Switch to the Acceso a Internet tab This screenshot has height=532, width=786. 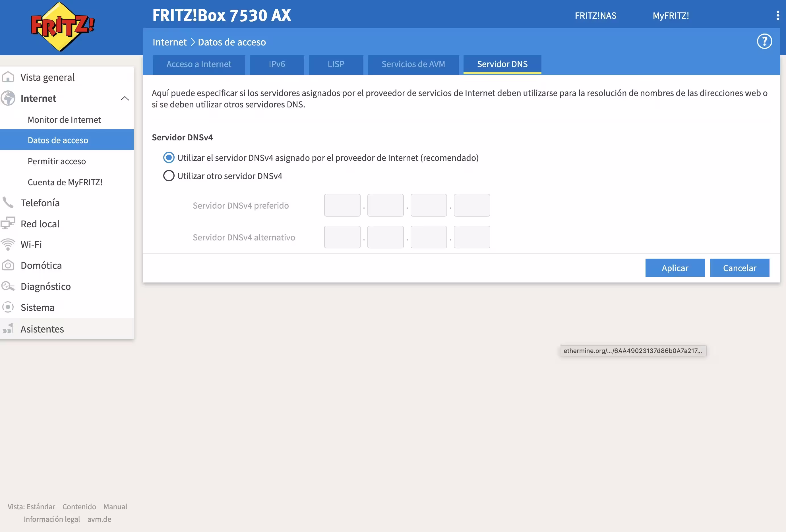click(199, 64)
